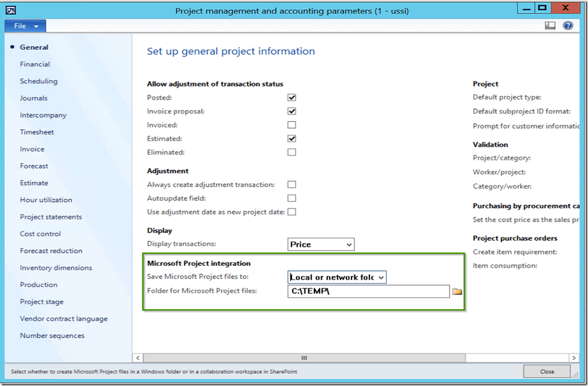588x386 pixels.
Task: Click the application icon in title bar
Action: tap(10, 10)
